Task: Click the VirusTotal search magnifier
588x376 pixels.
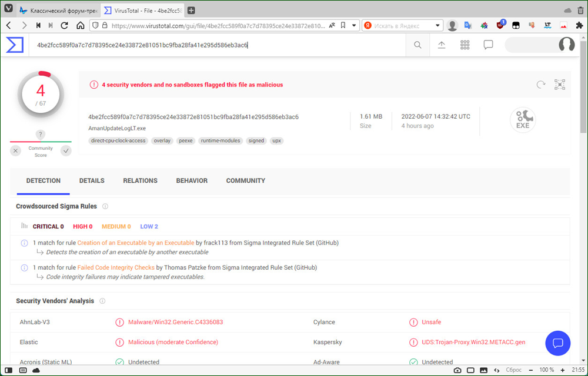Action: pyautogui.click(x=417, y=45)
